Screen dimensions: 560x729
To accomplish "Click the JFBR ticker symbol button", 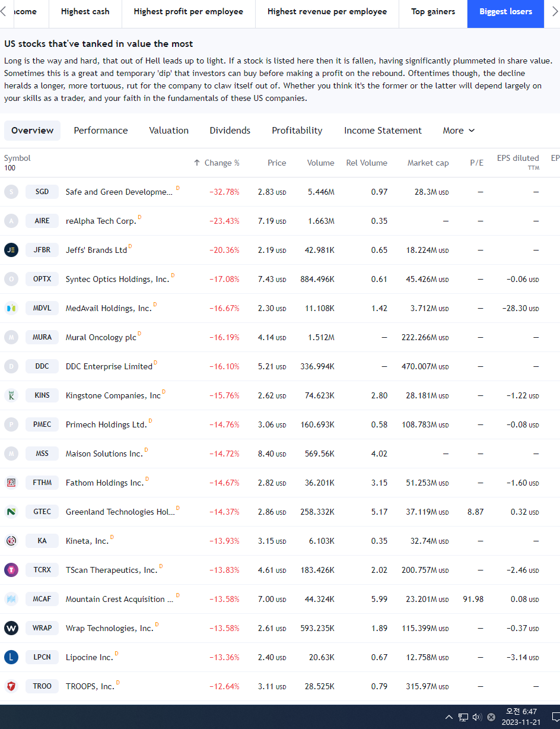I will tap(42, 250).
